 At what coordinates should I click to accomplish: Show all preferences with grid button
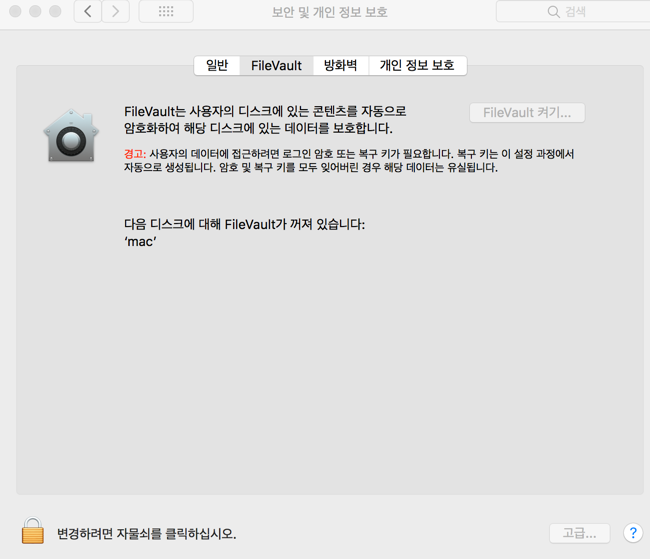pyautogui.click(x=166, y=11)
